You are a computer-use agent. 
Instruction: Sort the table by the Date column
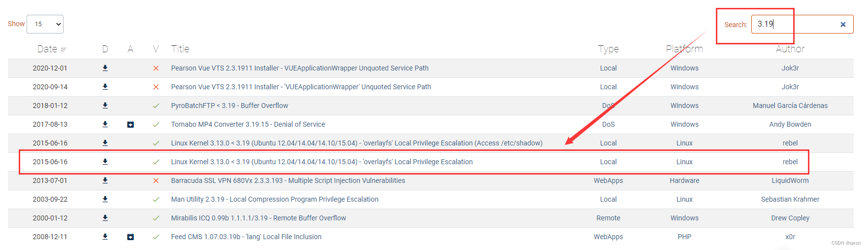click(x=47, y=49)
